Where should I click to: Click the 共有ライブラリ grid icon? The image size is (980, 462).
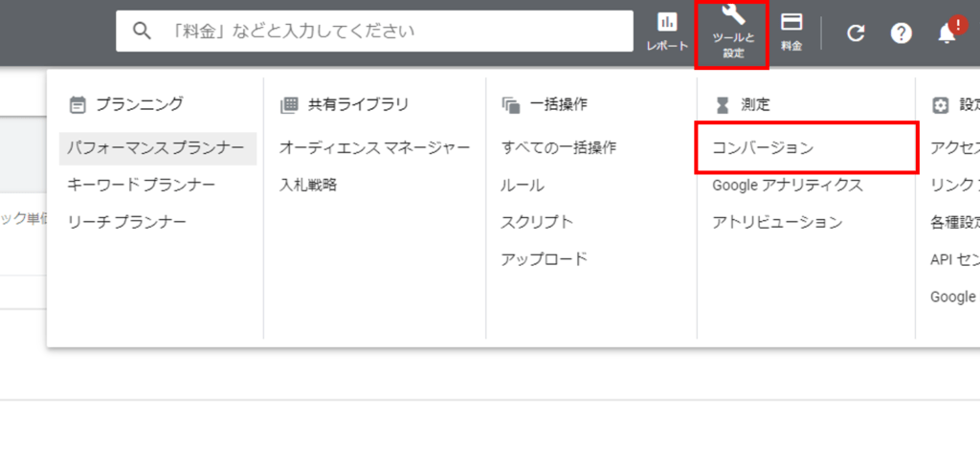click(x=289, y=105)
